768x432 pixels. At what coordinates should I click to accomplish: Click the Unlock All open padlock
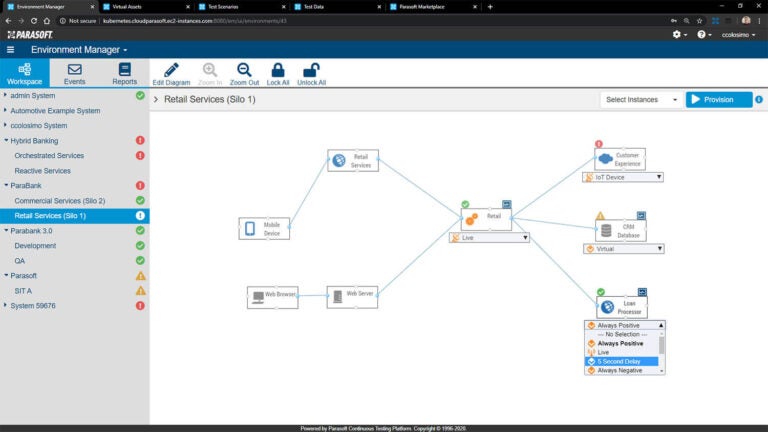311,74
